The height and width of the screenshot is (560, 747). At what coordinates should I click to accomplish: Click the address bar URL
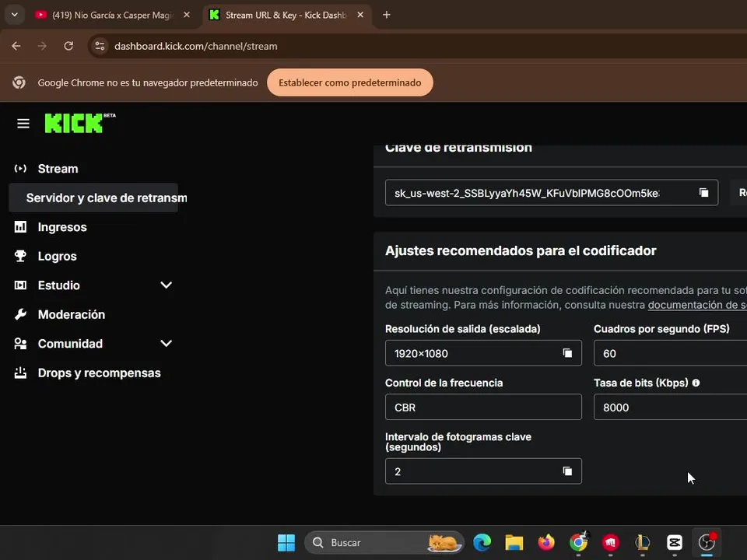point(196,46)
